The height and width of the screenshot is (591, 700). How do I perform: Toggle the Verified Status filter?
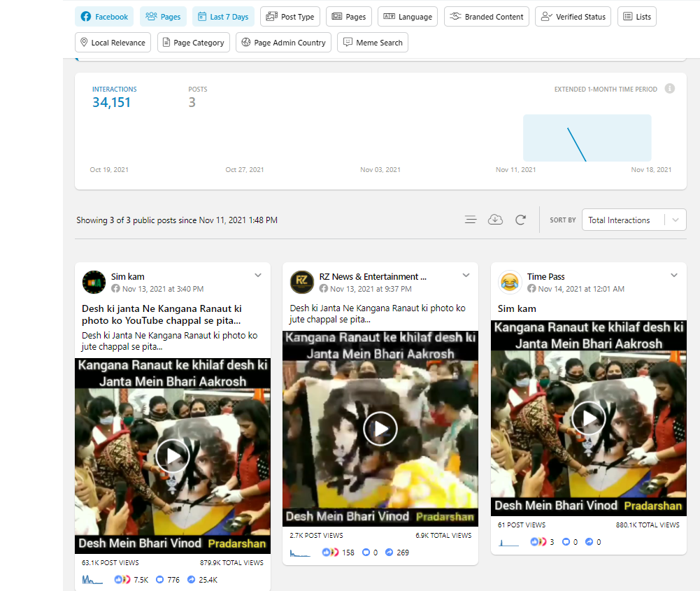[573, 17]
